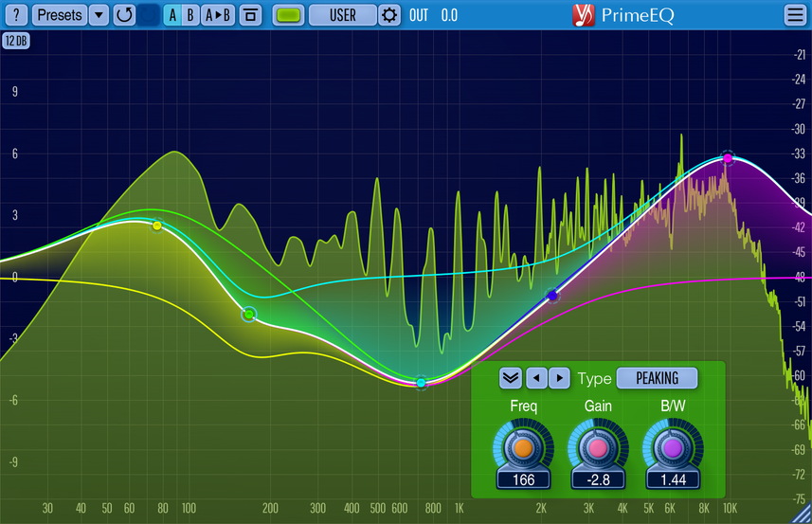Open the Presets menu

coord(59,15)
